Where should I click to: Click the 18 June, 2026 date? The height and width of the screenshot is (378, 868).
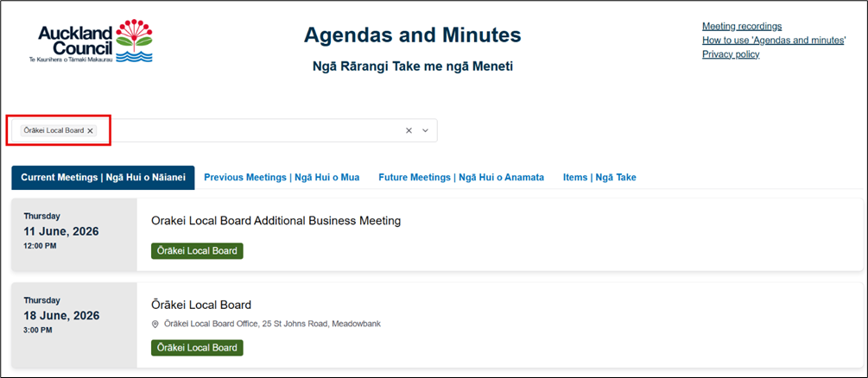(61, 316)
